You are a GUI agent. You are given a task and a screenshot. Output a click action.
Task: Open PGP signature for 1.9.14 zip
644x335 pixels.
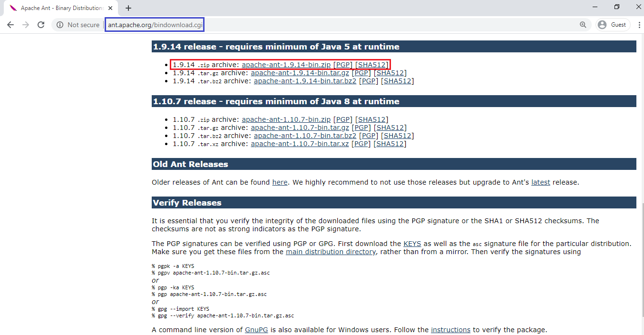[x=342, y=65]
